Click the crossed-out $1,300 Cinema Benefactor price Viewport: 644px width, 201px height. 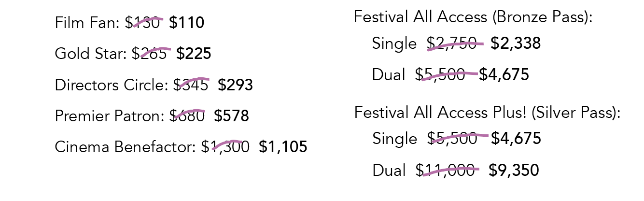(x=225, y=147)
